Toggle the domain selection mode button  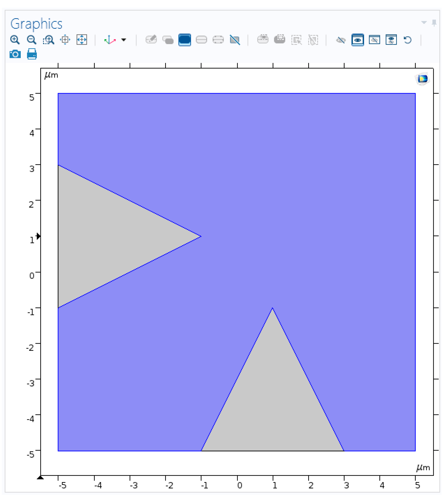pos(184,40)
